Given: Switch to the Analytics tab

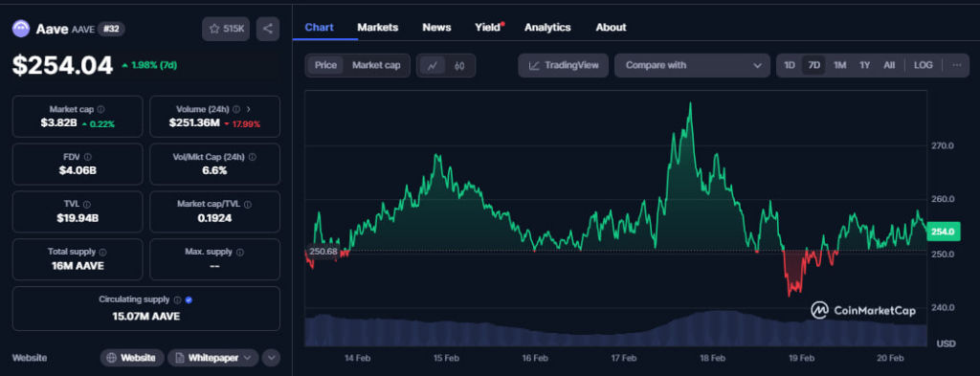Looking at the screenshot, I should [x=547, y=28].
